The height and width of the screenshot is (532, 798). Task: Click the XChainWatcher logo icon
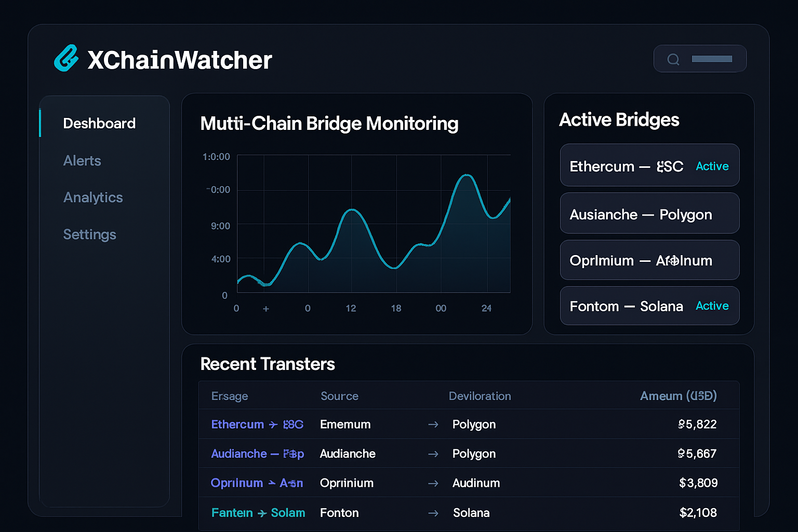(x=66, y=58)
